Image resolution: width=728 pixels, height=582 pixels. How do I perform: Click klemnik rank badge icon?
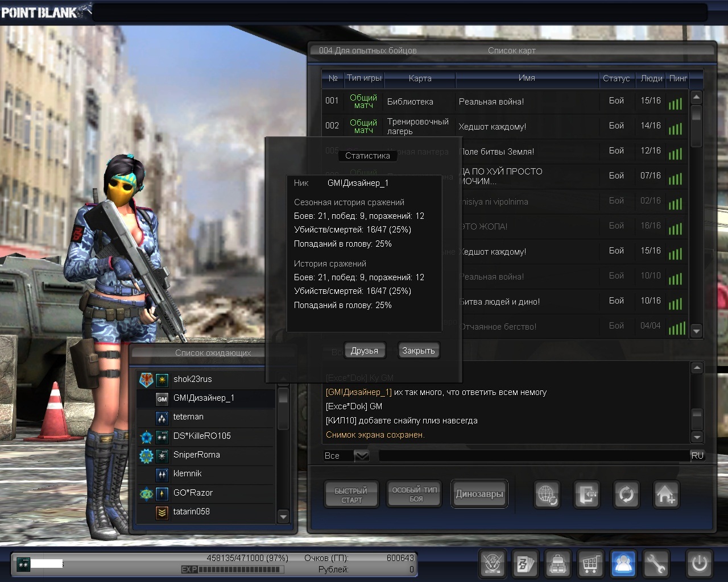click(162, 474)
